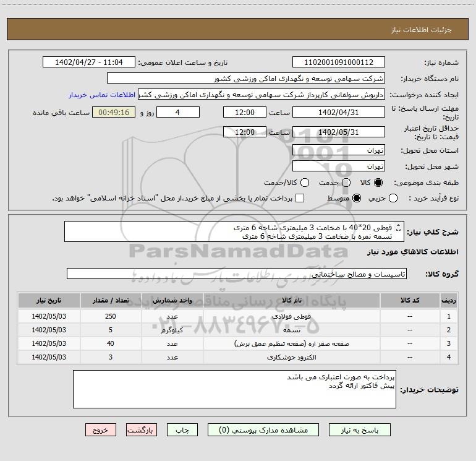Click the جزئیات اطلاعات نیاز page header
This screenshot has width=476, height=461.
[x=421, y=30]
